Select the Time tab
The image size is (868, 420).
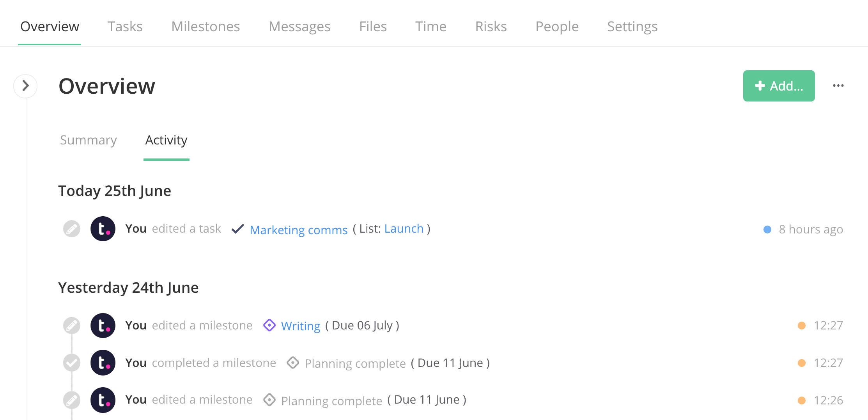430,27
